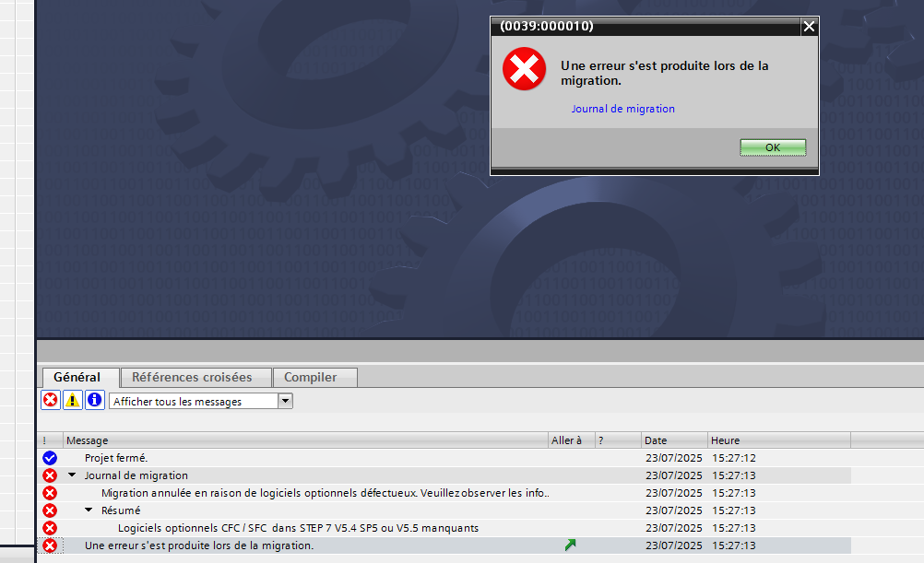Toggle the warning messages filter
Viewport: 924px width, 563px height.
(x=73, y=401)
